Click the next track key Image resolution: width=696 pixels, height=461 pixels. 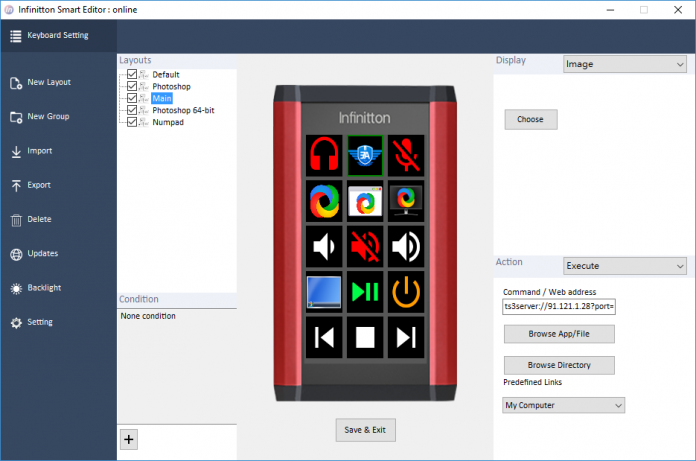405,337
